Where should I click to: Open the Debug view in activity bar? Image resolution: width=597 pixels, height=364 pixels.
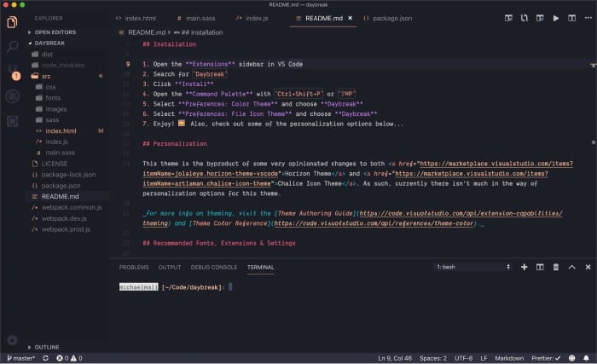12,96
